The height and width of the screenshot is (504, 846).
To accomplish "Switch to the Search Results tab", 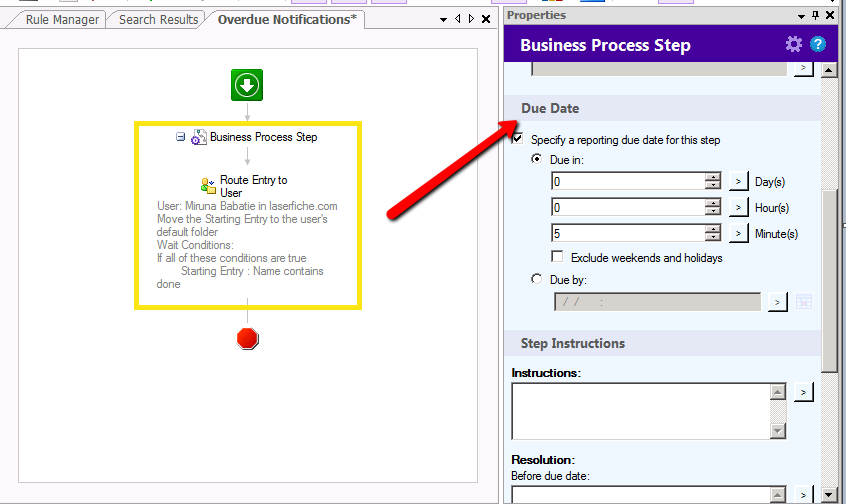I will coord(159,20).
